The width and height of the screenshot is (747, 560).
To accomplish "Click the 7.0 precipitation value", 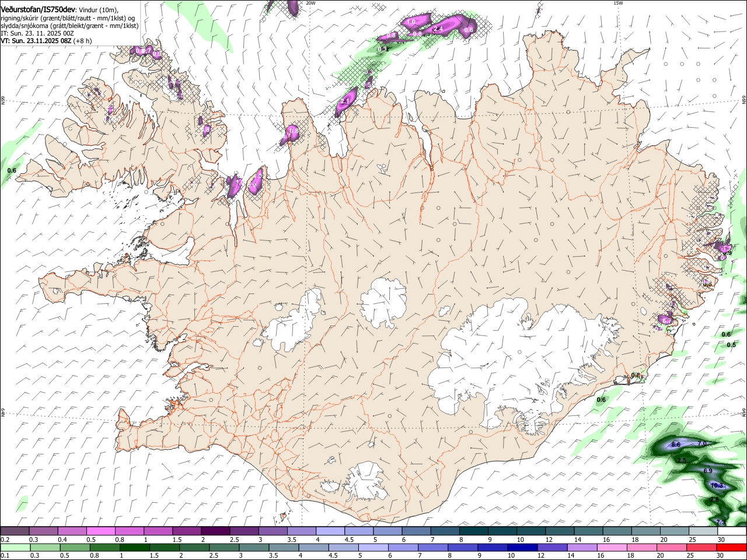I will (702, 443).
